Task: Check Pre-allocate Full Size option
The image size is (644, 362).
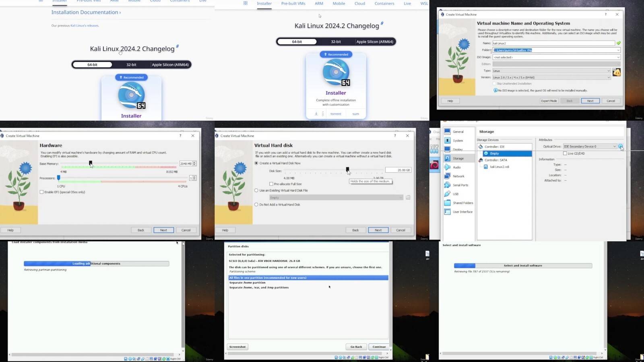Action: tap(271, 184)
